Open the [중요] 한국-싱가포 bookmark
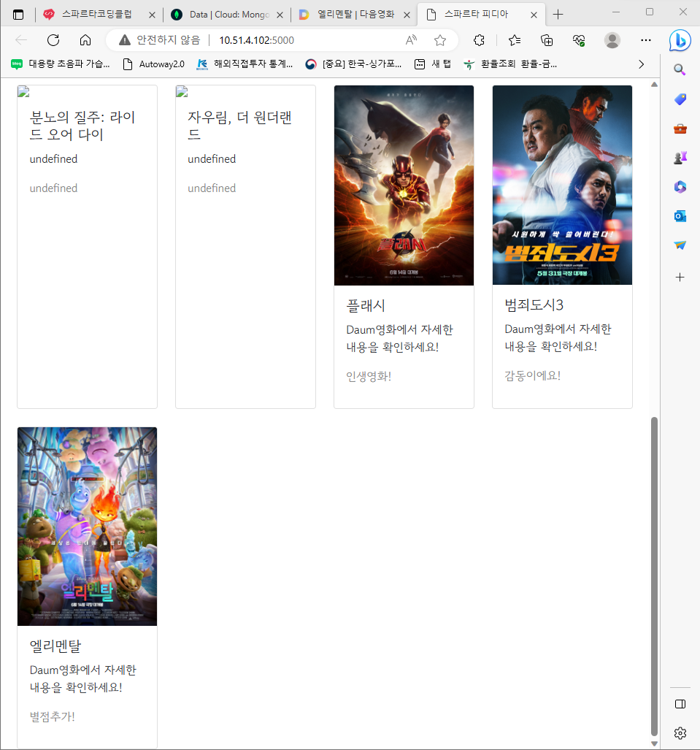Image resolution: width=700 pixels, height=750 pixels. 354,64
